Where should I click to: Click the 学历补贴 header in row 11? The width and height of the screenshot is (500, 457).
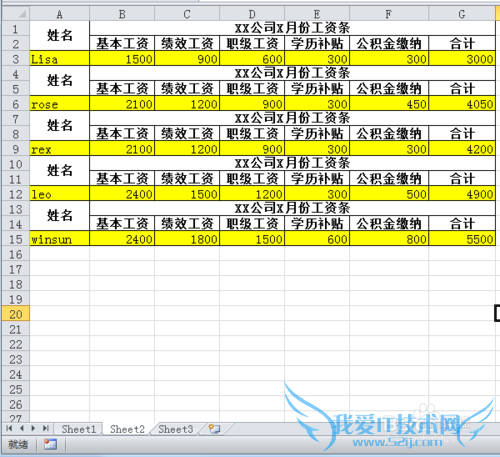pos(317,179)
